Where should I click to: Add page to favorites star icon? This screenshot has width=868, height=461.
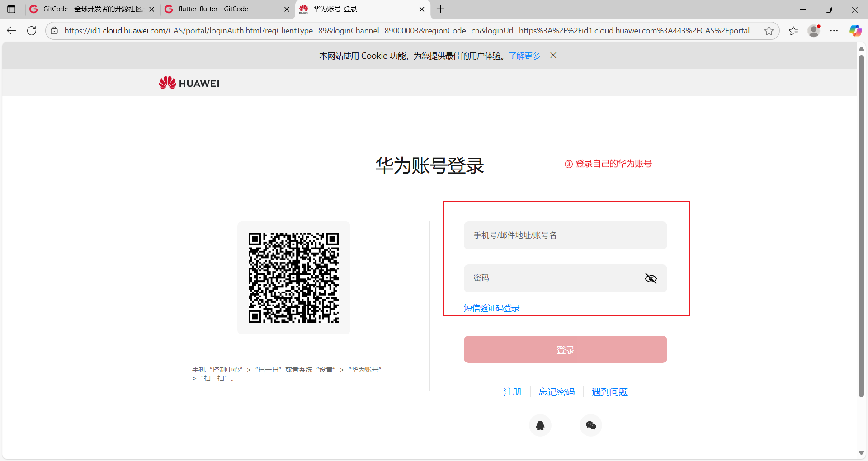point(769,31)
